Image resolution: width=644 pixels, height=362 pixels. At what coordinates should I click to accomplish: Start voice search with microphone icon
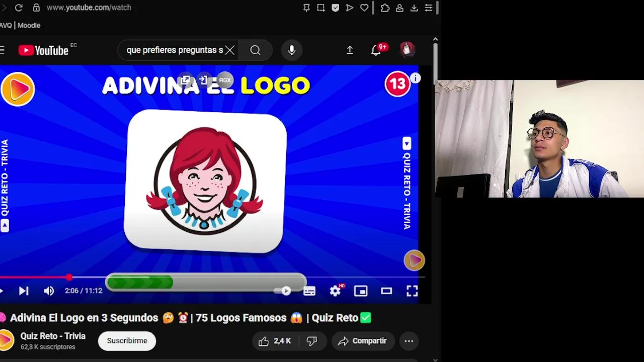coord(292,50)
